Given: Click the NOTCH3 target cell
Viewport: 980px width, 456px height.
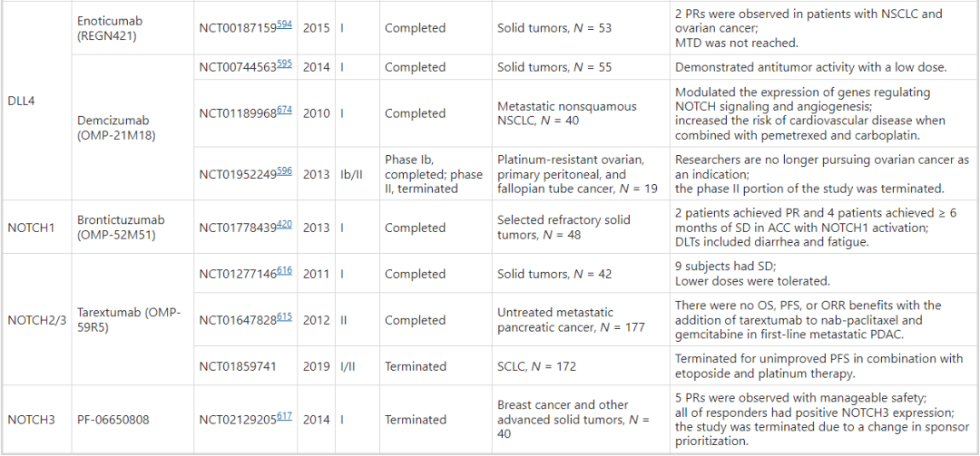Looking at the screenshot, I should (x=31, y=420).
